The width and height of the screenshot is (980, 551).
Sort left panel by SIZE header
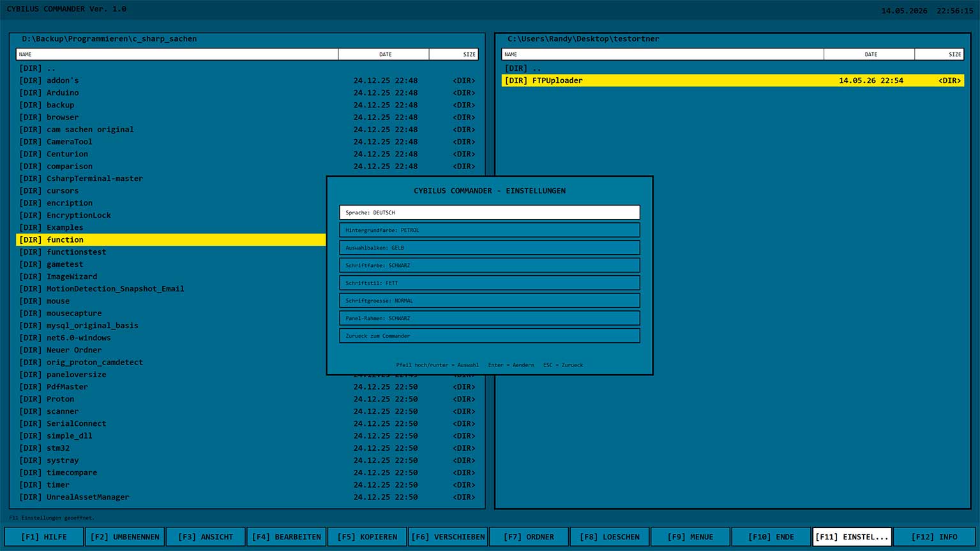[454, 54]
